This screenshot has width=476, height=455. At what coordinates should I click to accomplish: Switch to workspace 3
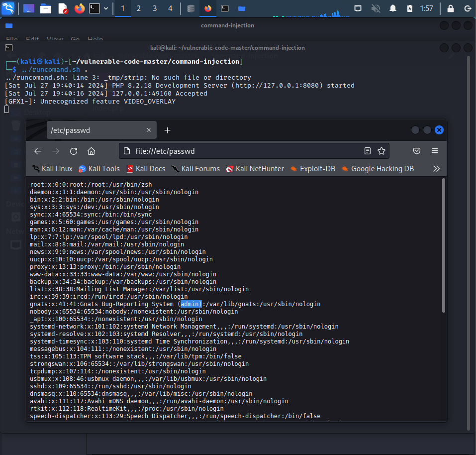[x=155, y=8]
